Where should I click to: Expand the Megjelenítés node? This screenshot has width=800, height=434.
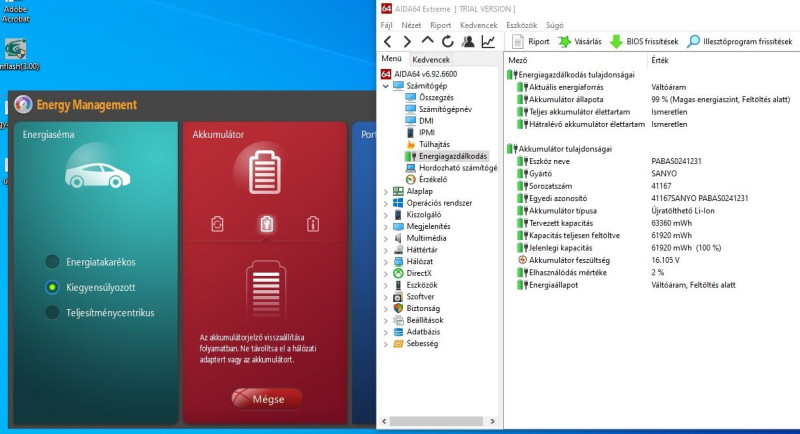386,226
